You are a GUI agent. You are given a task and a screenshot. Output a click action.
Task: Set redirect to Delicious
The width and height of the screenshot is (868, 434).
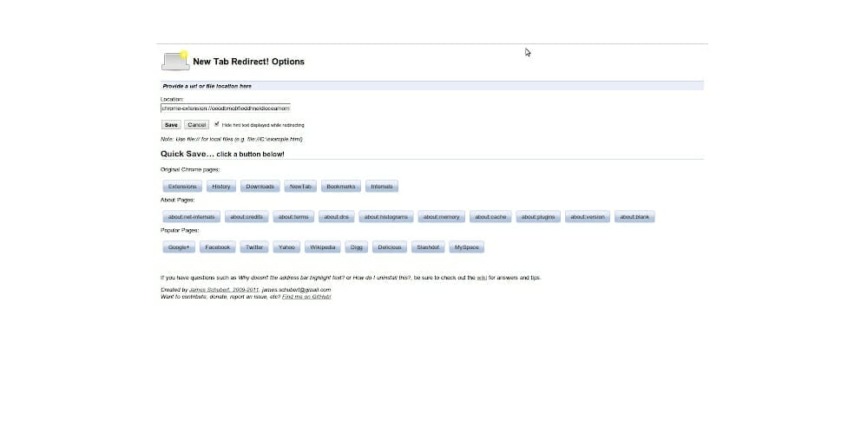pyautogui.click(x=390, y=247)
